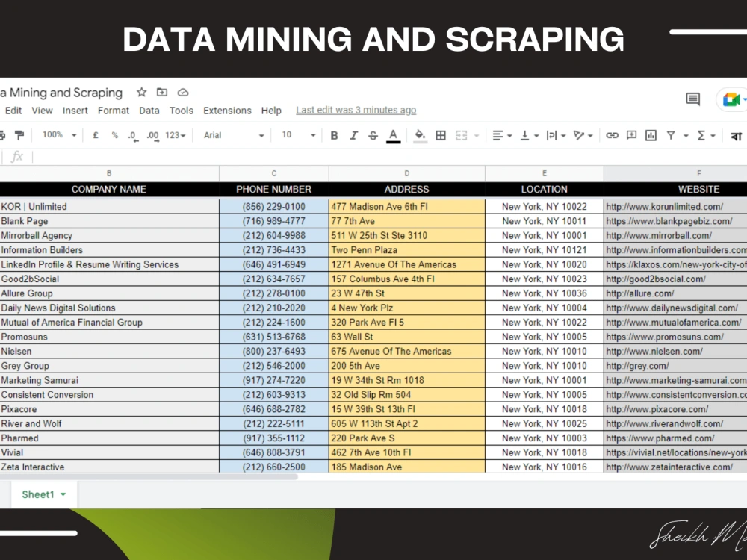The height and width of the screenshot is (560, 747).
Task: Select phone cell (212) 604-9988
Action: pos(274,235)
